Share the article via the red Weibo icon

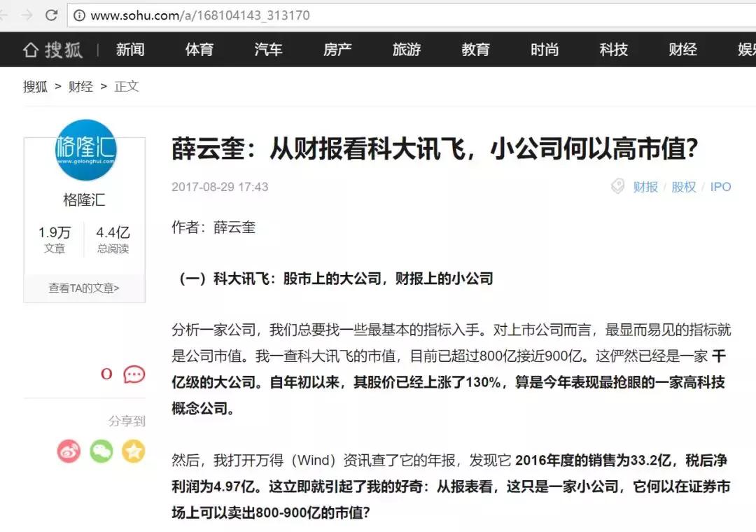(x=69, y=451)
